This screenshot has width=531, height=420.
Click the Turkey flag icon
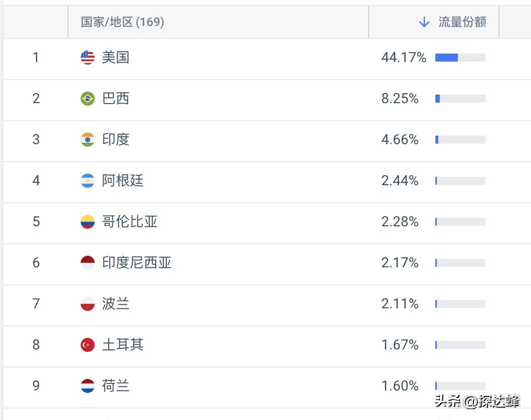click(x=87, y=345)
